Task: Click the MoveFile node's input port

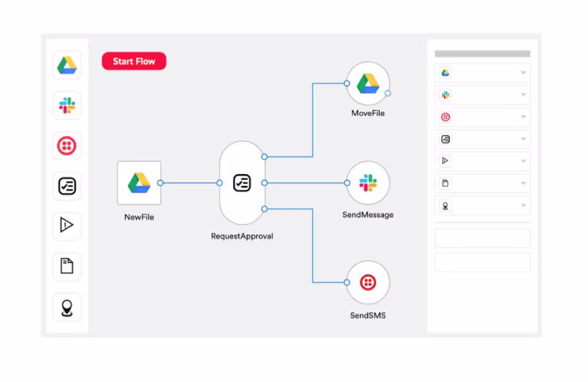Action: (347, 83)
